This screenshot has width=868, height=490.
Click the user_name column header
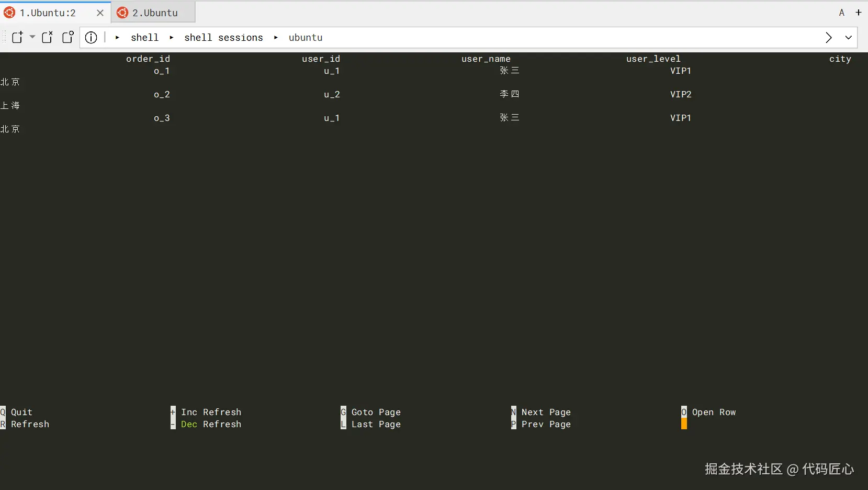point(486,59)
